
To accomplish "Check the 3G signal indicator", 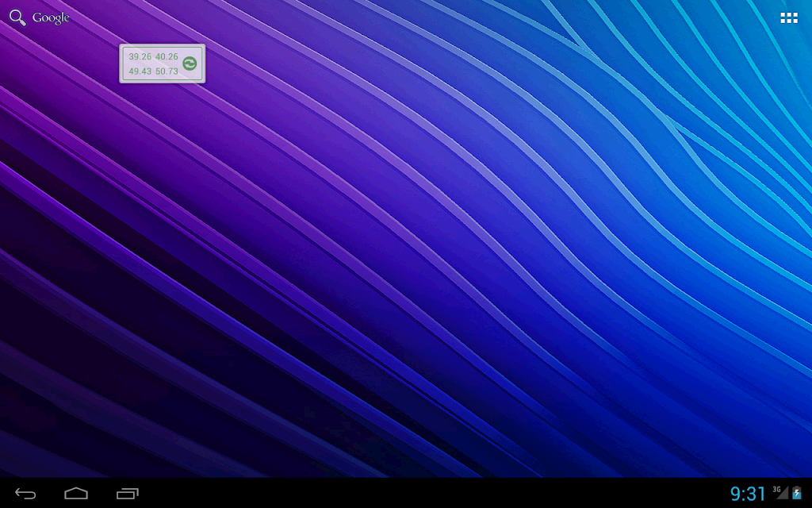I will point(780,492).
